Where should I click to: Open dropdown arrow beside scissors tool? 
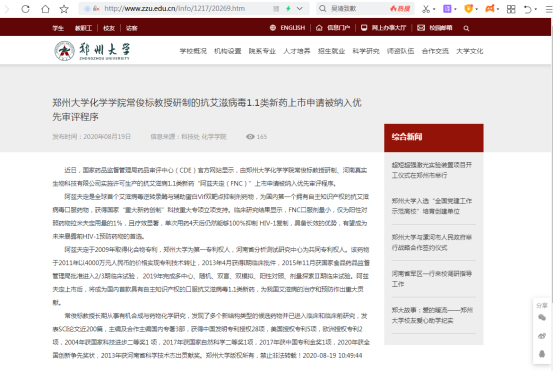coord(434,9)
